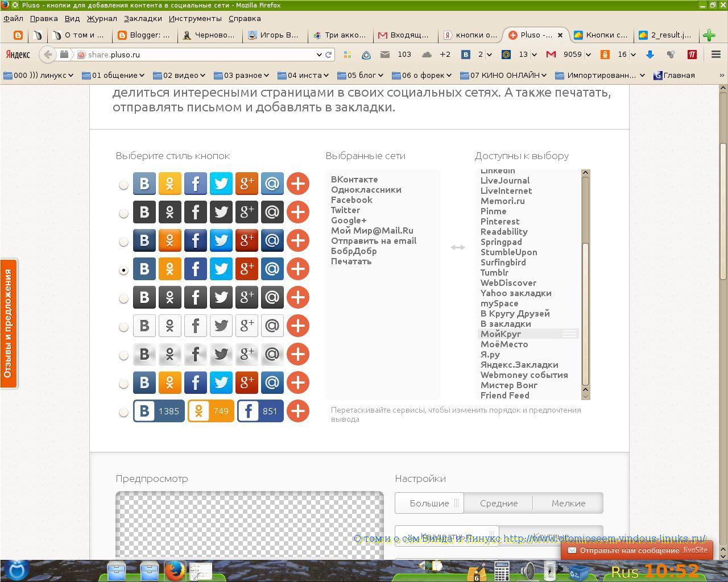This screenshot has width=728, height=582.
Task: Expand the '02 видео' bookmarks folder
Action: coord(179,75)
